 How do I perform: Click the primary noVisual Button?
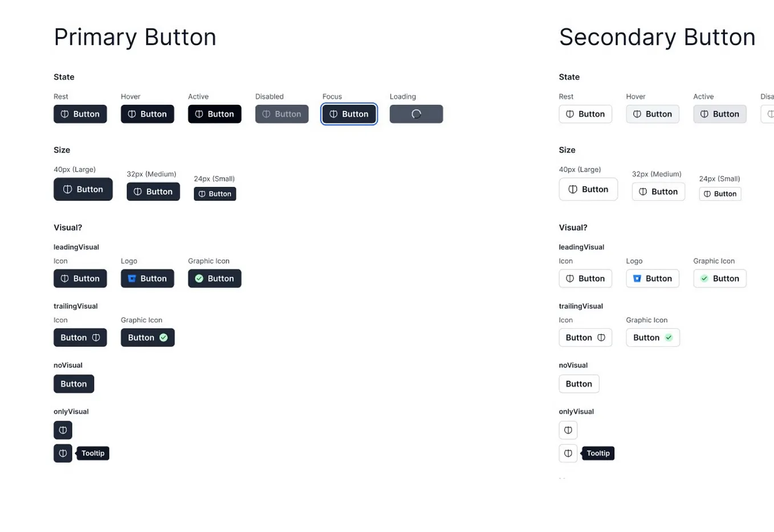tap(74, 384)
